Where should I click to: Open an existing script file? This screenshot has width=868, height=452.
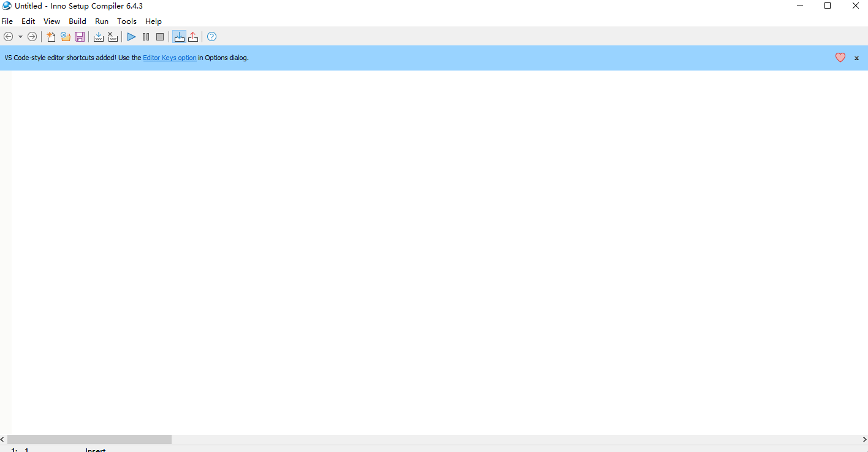click(x=66, y=37)
